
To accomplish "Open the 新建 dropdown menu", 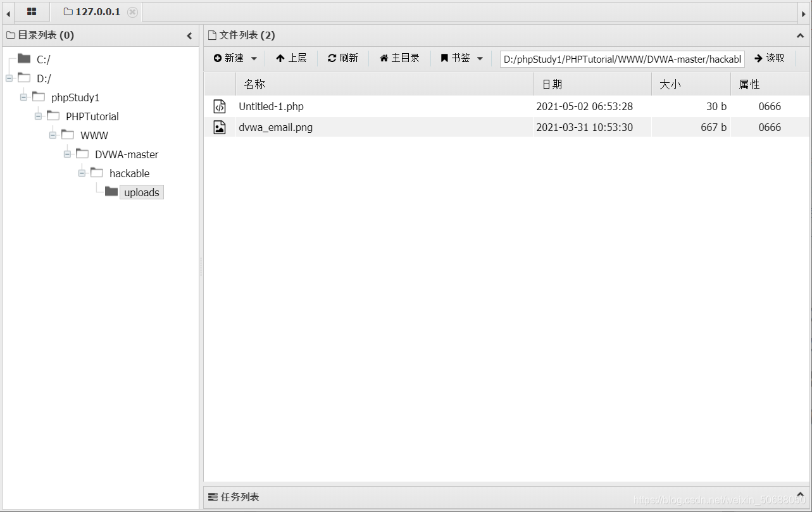I will pyautogui.click(x=235, y=58).
